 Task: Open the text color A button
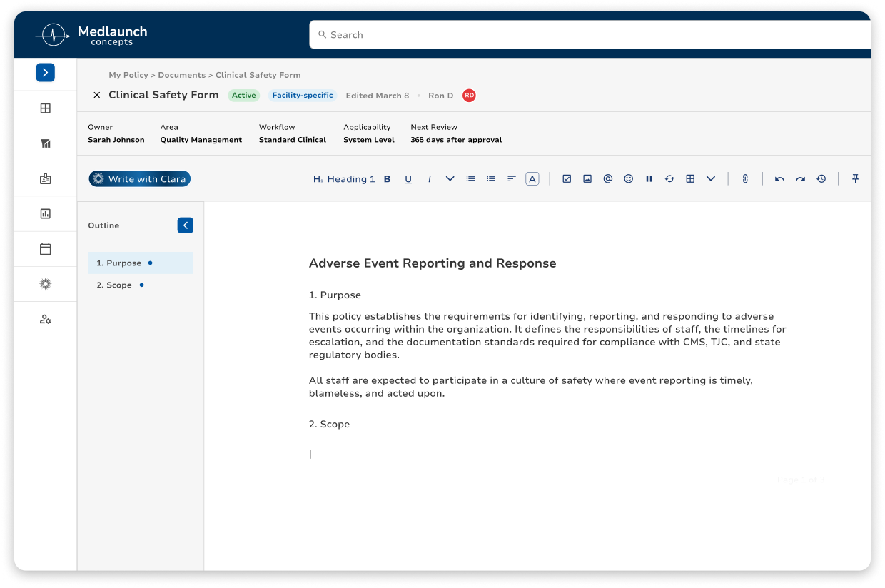532,179
